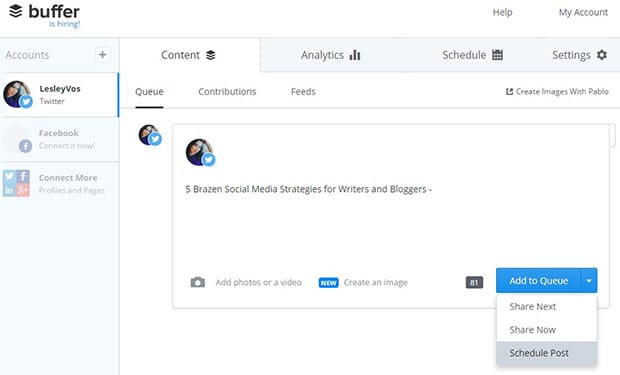Open My Account menu
This screenshot has height=375, width=620.
583,12
